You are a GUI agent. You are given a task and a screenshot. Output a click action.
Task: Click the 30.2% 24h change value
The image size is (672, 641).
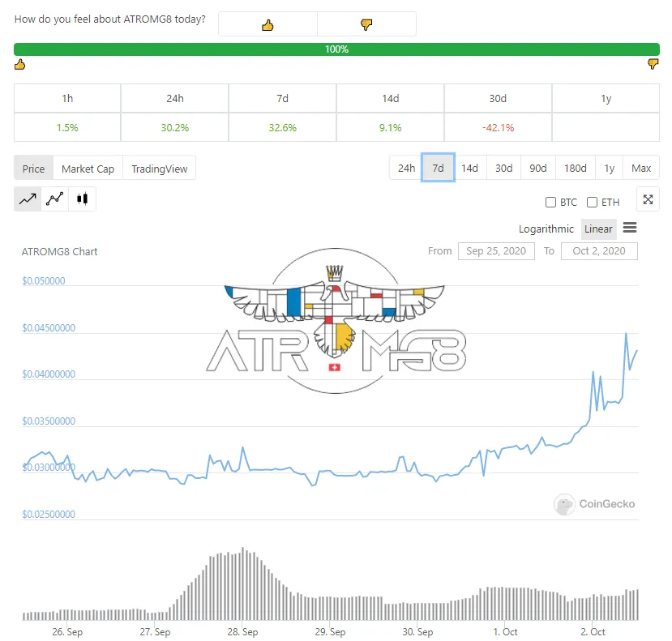click(175, 128)
